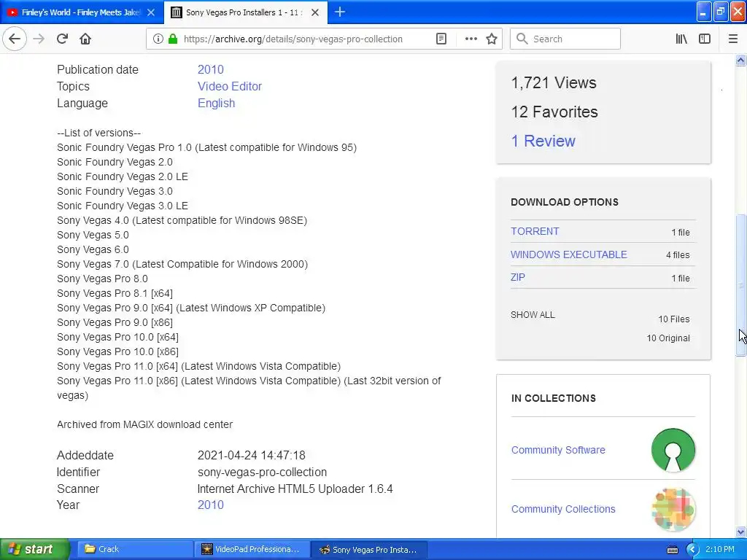The width and height of the screenshot is (747, 560).
Task: Go back to the previous page
Action: coord(15,39)
